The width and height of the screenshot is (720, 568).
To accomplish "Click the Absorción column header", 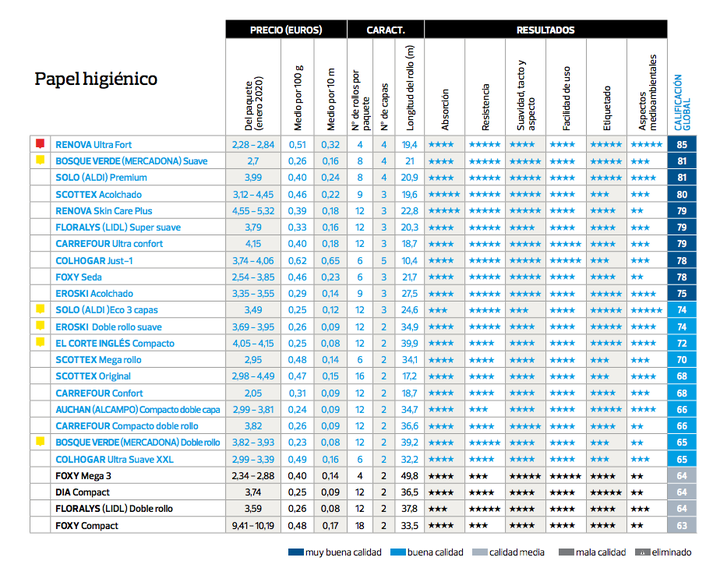I will pyautogui.click(x=444, y=109).
